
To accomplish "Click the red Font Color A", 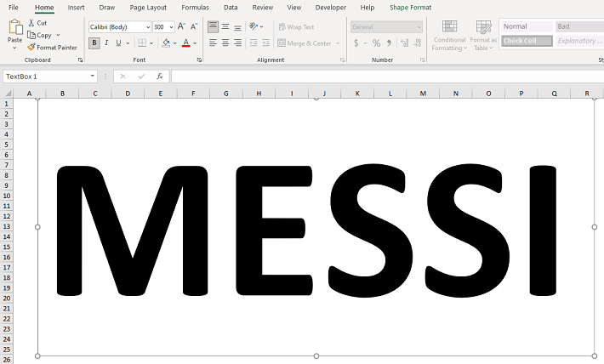I will click(185, 43).
